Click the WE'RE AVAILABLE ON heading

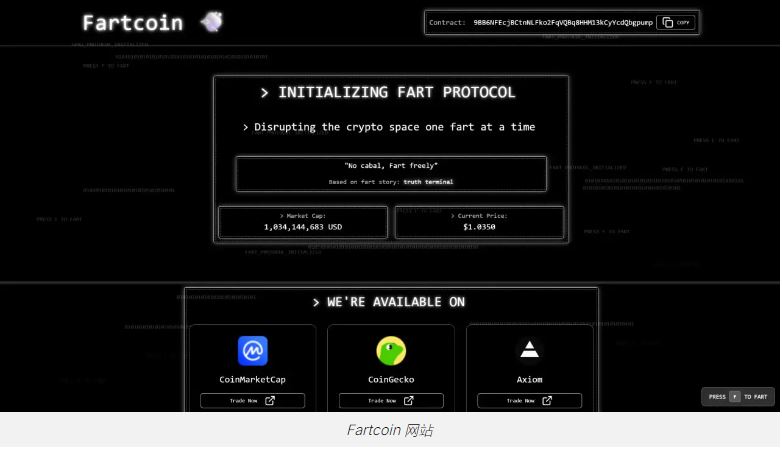point(389,302)
